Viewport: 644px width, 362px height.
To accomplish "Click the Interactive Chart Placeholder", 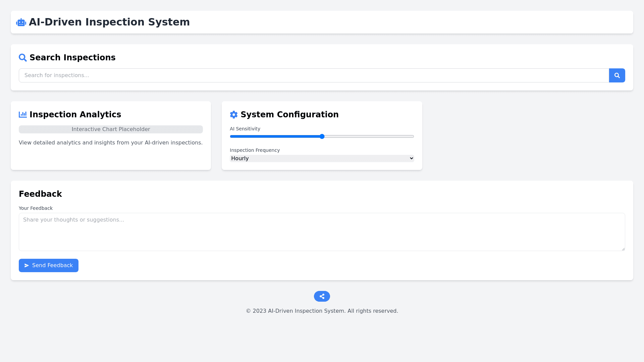I will [111, 129].
